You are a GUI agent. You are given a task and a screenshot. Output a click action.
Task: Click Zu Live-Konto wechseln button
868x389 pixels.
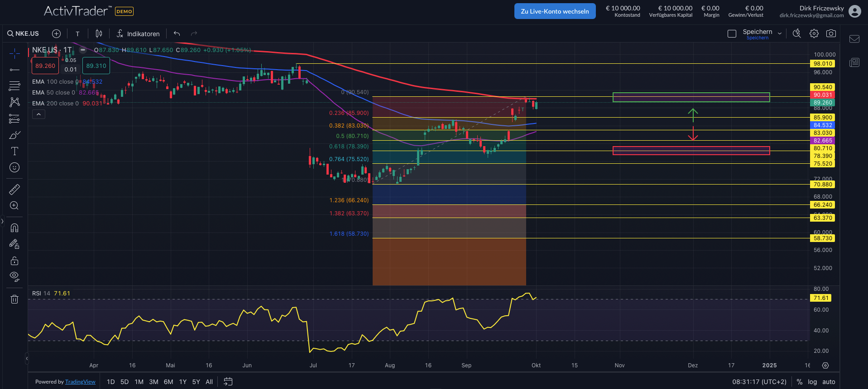pyautogui.click(x=555, y=11)
